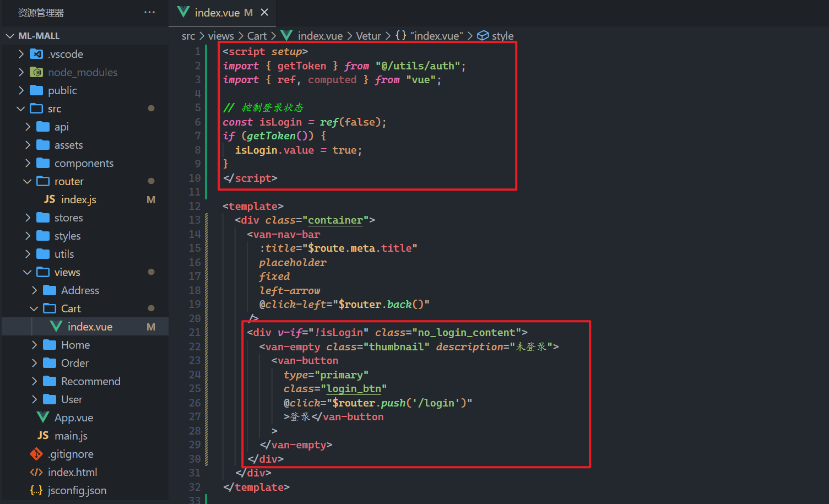The image size is (829, 504).
Task: Collapse the router folder chevron
Action: 28,181
